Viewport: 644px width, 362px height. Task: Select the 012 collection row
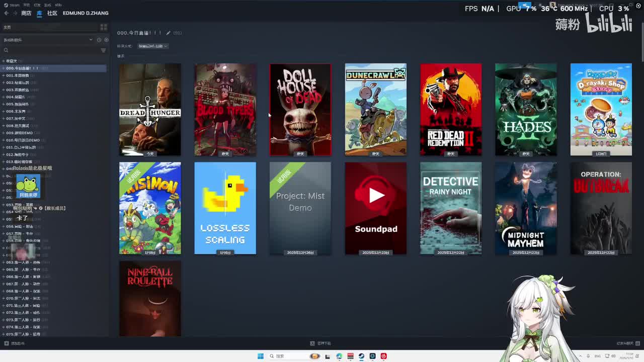click(54, 154)
